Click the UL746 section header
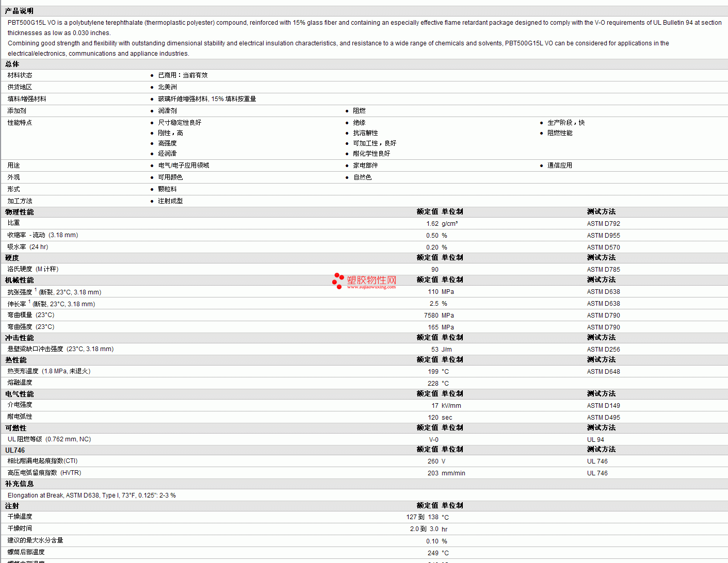The height and width of the screenshot is (563, 728). (15, 450)
